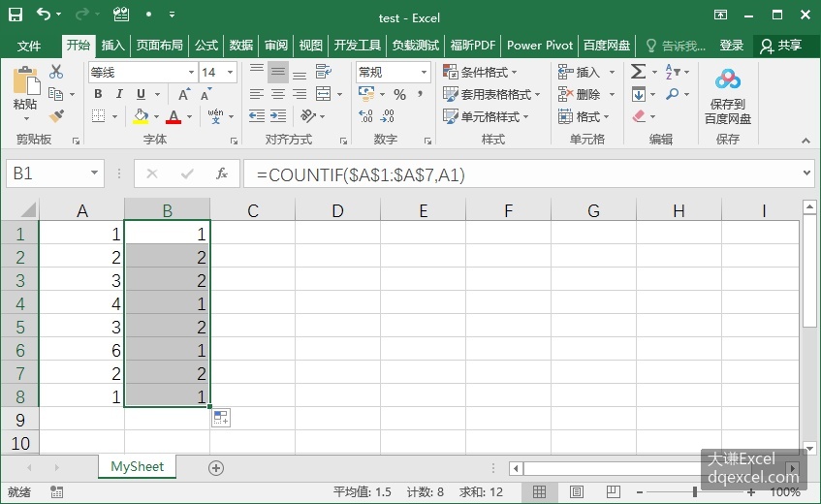Increase indent of selected cells

click(x=278, y=116)
